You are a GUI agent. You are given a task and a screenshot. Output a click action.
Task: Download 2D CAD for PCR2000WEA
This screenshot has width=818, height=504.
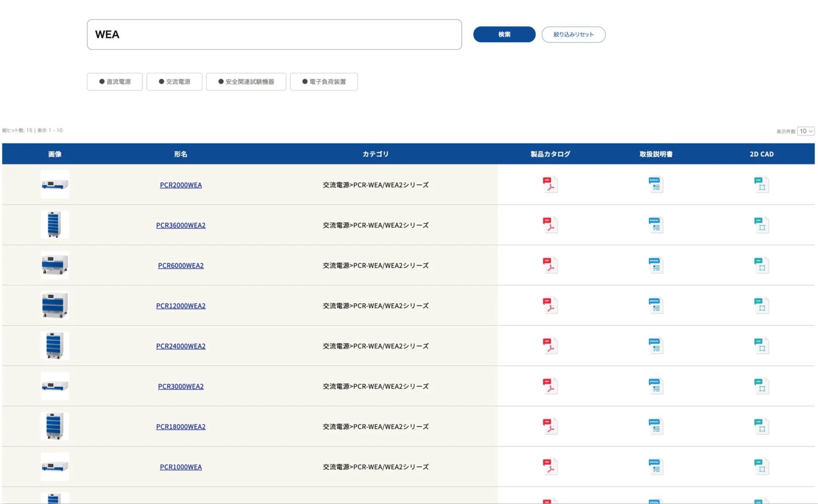(x=761, y=185)
